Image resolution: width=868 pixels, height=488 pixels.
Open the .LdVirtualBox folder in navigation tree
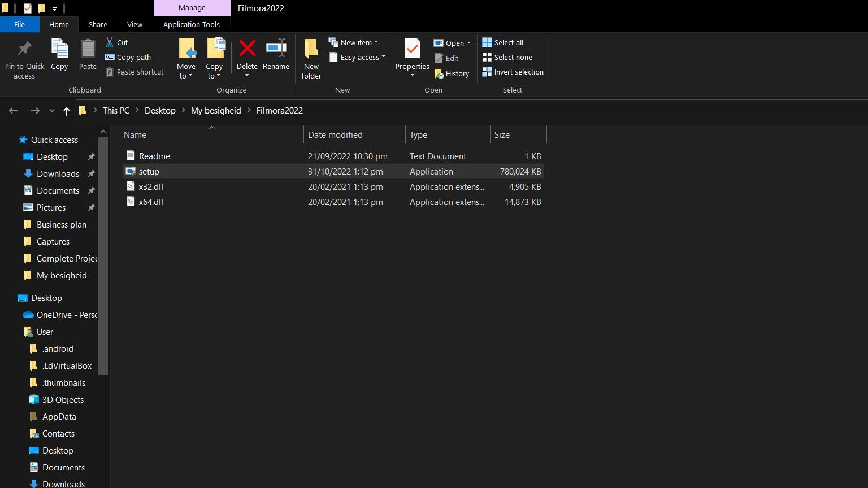point(67,365)
